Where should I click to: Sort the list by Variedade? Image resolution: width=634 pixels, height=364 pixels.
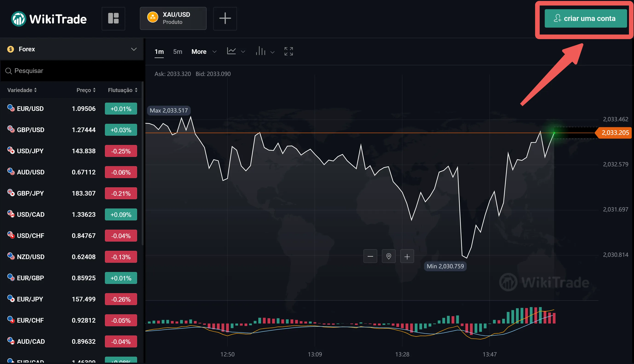pyautogui.click(x=22, y=90)
